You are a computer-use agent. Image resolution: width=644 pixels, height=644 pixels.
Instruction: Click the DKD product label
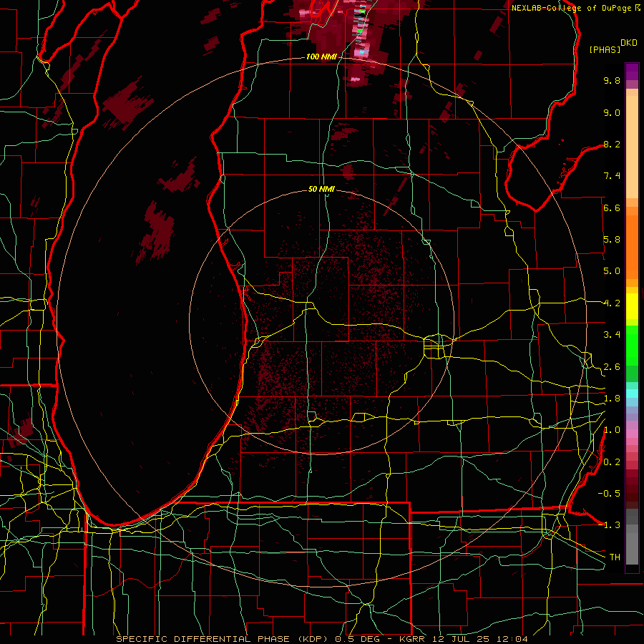click(629, 43)
